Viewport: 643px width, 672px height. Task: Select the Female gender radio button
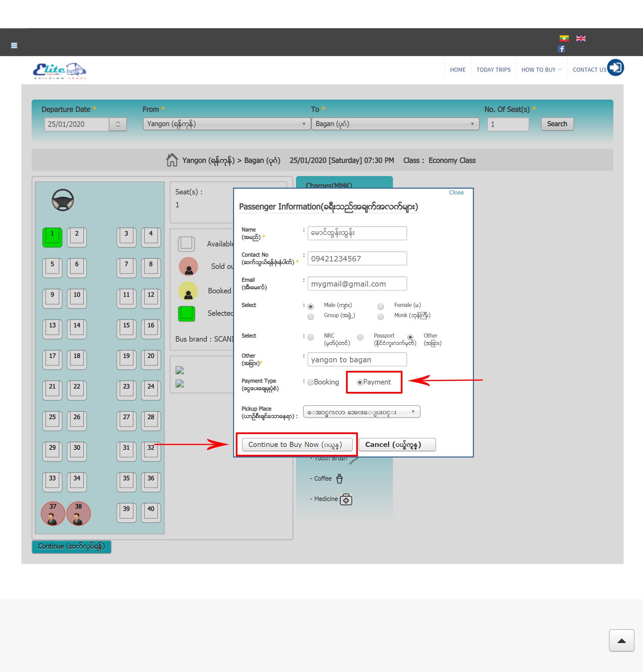tap(380, 306)
